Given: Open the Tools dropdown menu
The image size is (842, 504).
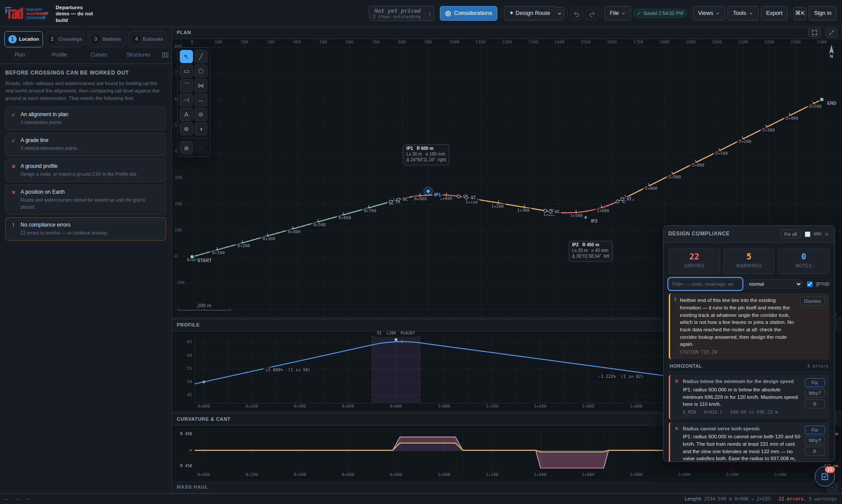Looking at the screenshot, I should pos(742,13).
